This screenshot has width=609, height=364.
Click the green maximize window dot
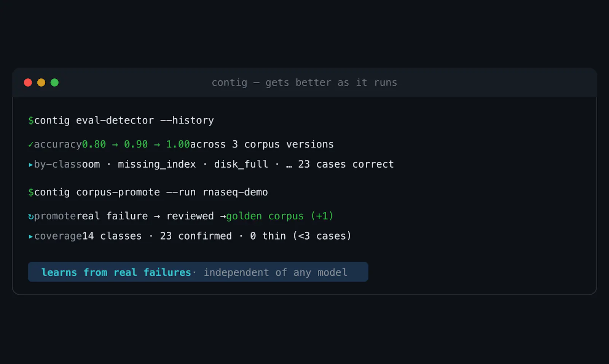(54, 83)
